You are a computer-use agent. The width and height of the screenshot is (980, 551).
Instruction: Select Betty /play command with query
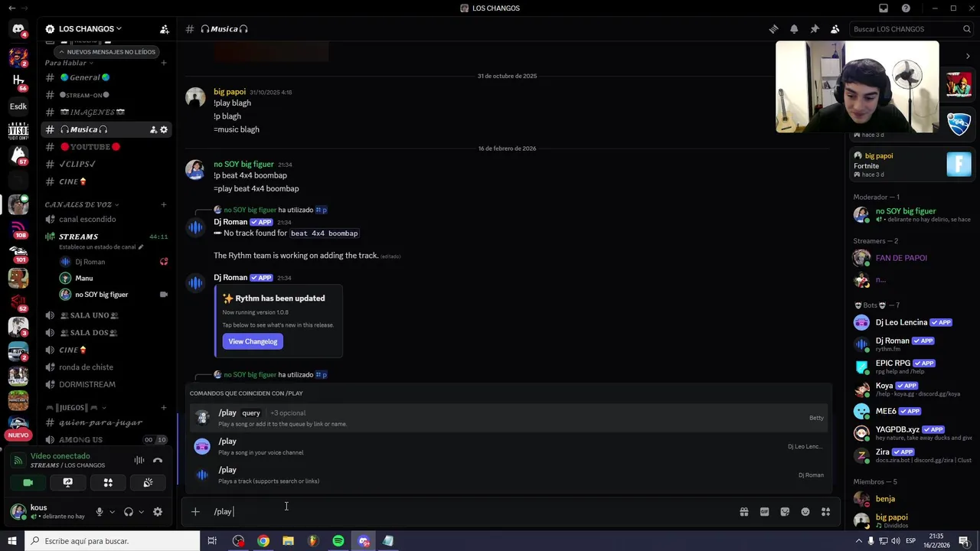(x=510, y=418)
